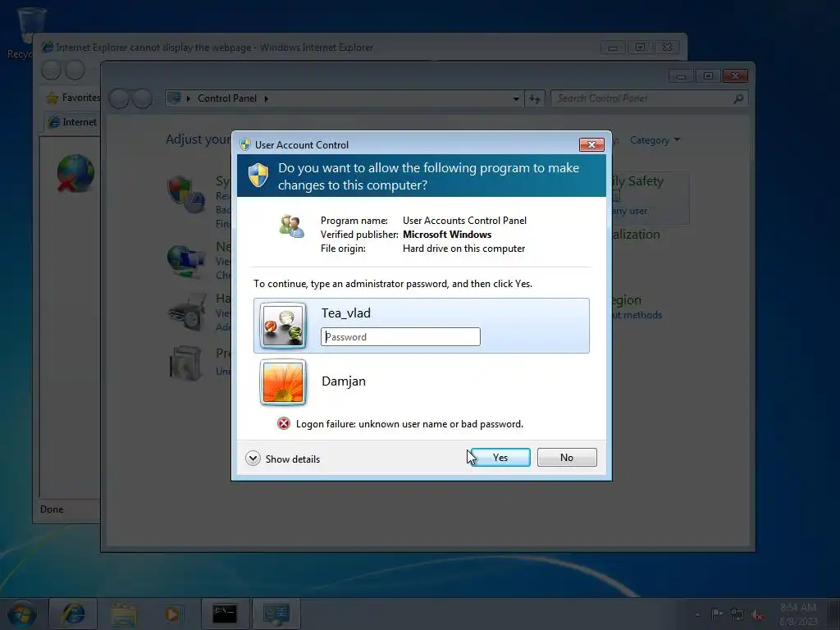Open address bar history dropdown in Control Panel
840x630 pixels.
(516, 98)
